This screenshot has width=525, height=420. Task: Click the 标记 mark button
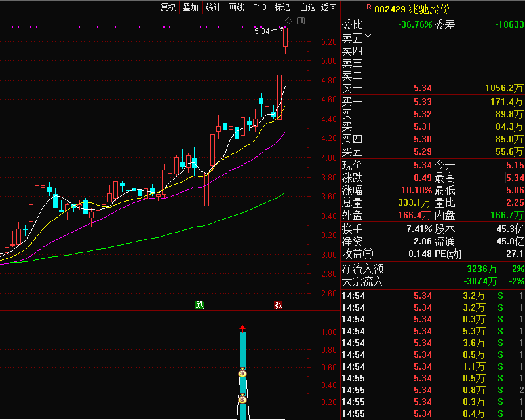click(x=282, y=7)
